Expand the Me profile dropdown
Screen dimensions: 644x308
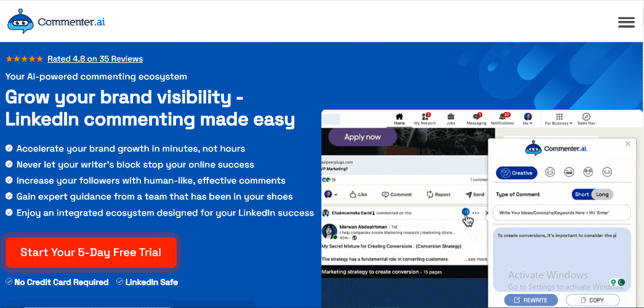click(528, 119)
